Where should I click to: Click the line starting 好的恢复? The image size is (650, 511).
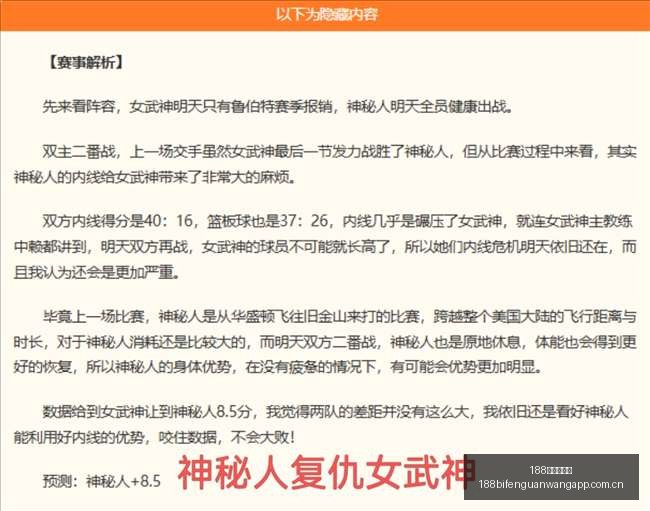(x=278, y=367)
